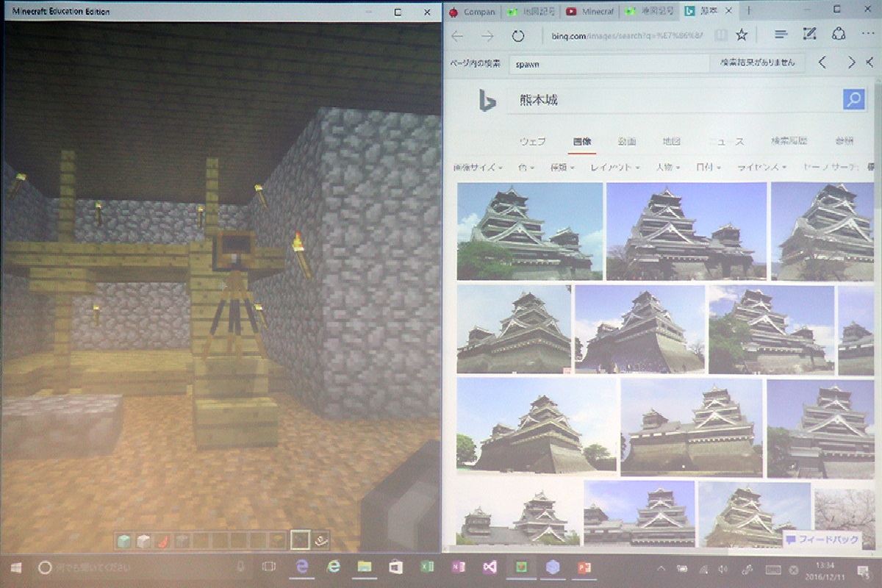Expand the 色 filter dropdown
This screenshot has height=588, width=882.
pyautogui.click(x=526, y=168)
